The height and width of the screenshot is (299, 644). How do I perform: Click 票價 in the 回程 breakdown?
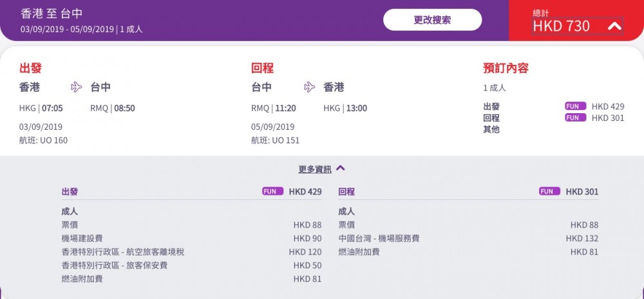point(346,225)
